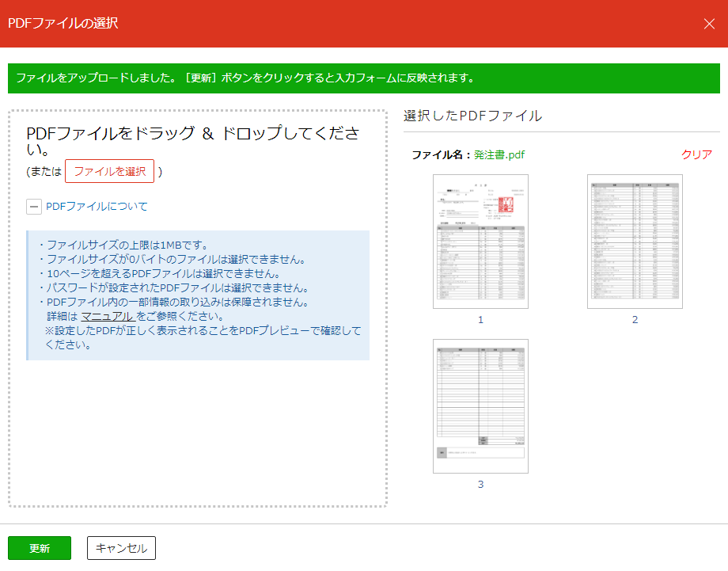This screenshot has width=728, height=571.
Task: Click the ファイル名 label text
Action: tap(442, 155)
